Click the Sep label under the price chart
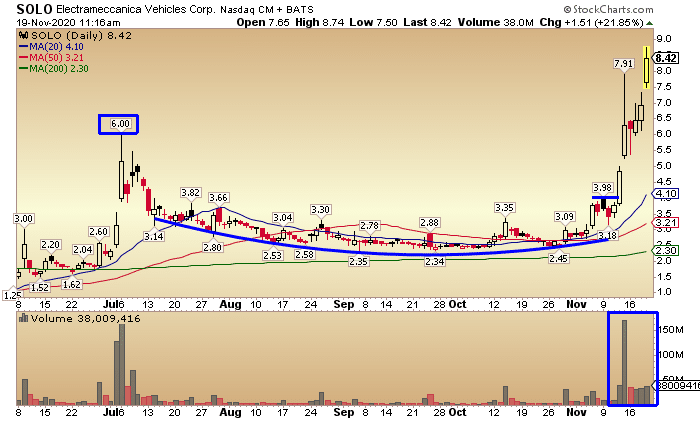This screenshot has height=421, width=700. tap(343, 304)
